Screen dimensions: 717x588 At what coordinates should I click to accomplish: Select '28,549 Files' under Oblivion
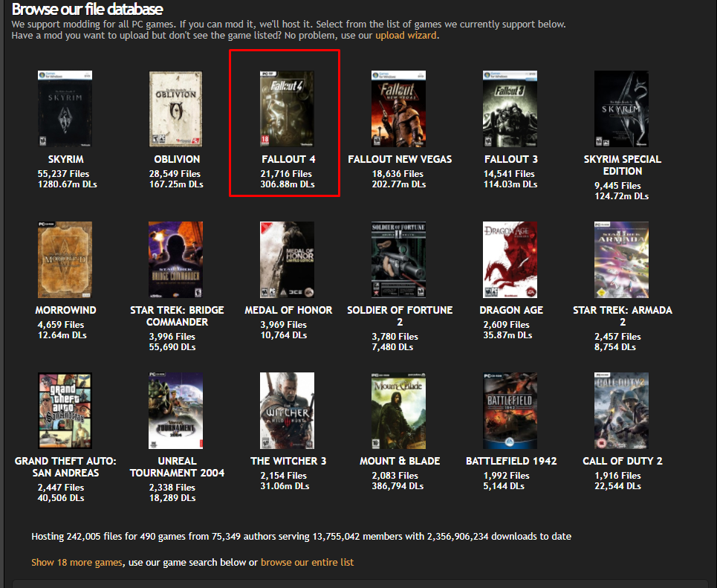(175, 174)
